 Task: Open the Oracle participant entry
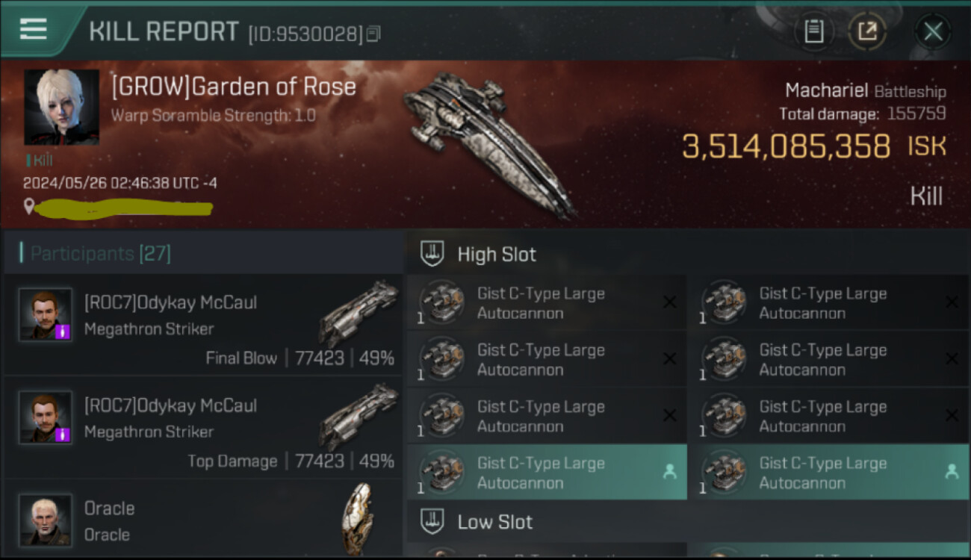coord(203,520)
